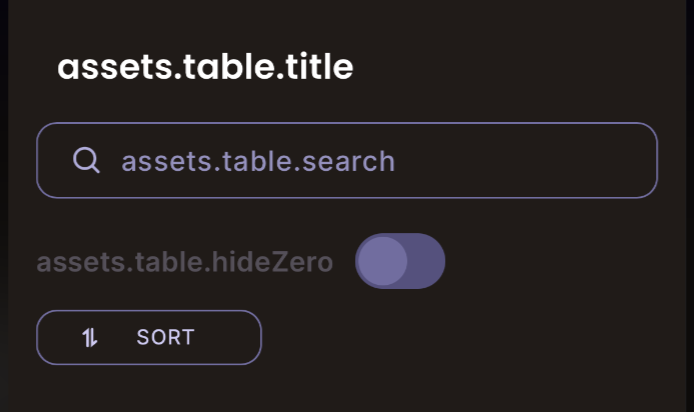Click the darker right side of the hideZero track
The width and height of the screenshot is (694, 412).
pos(426,261)
